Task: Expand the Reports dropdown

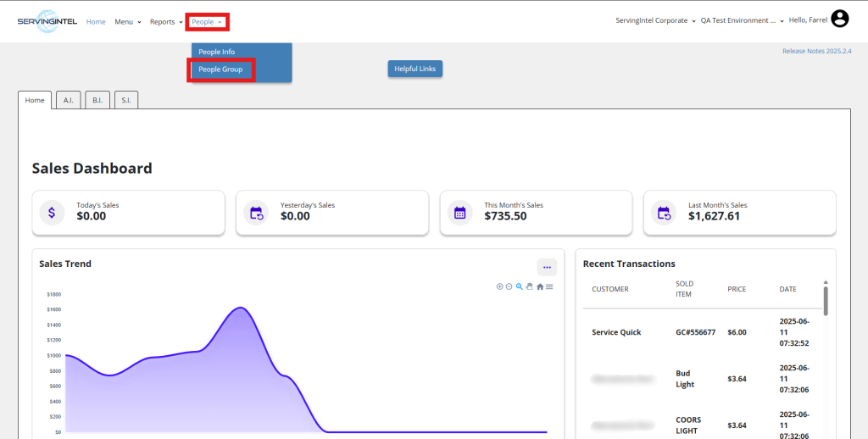Action: coord(166,22)
